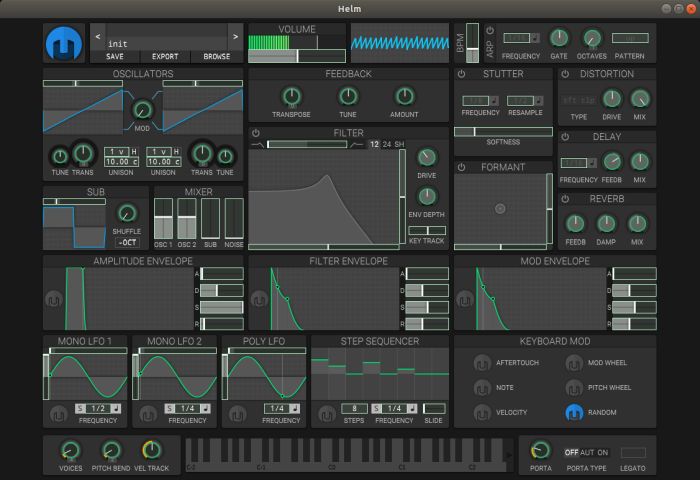Toggle the Formant power button
700x480 pixels.
point(461,167)
